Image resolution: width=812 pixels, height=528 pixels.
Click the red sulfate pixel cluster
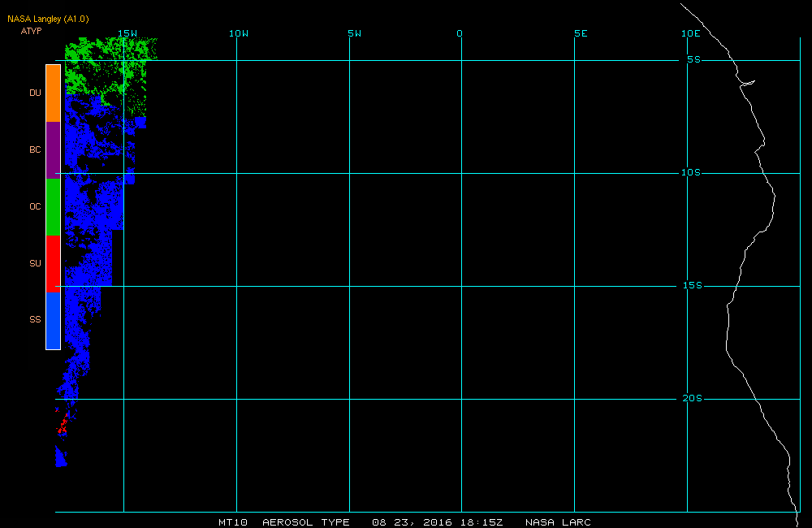[63, 425]
